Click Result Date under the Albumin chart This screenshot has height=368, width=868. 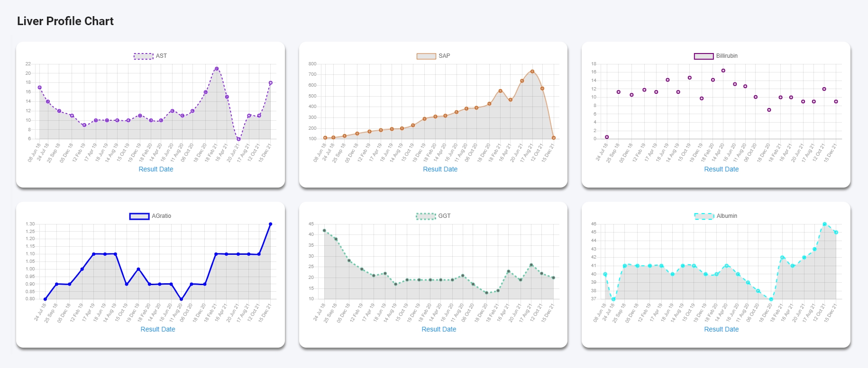[x=721, y=329]
